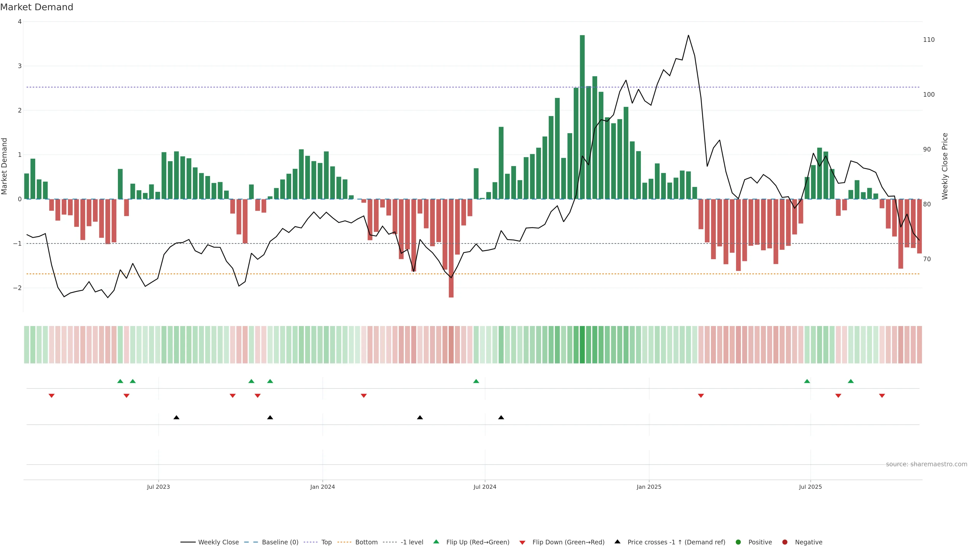Click the Flip Down red triangle legend icon
980x551 pixels.
tap(522, 543)
